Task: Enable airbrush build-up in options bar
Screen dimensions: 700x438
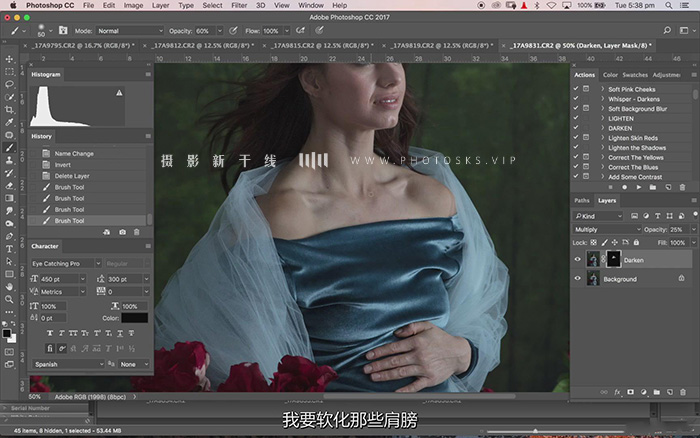Action: point(300,30)
